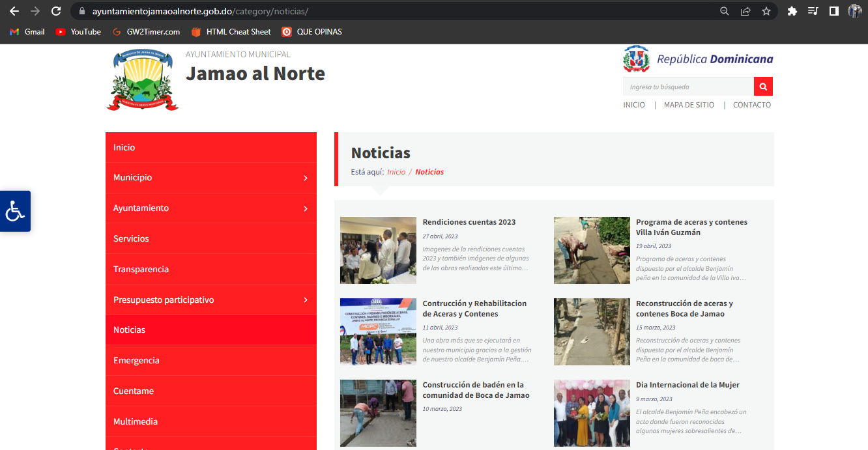
Task: Click the search input field
Action: [688, 87]
